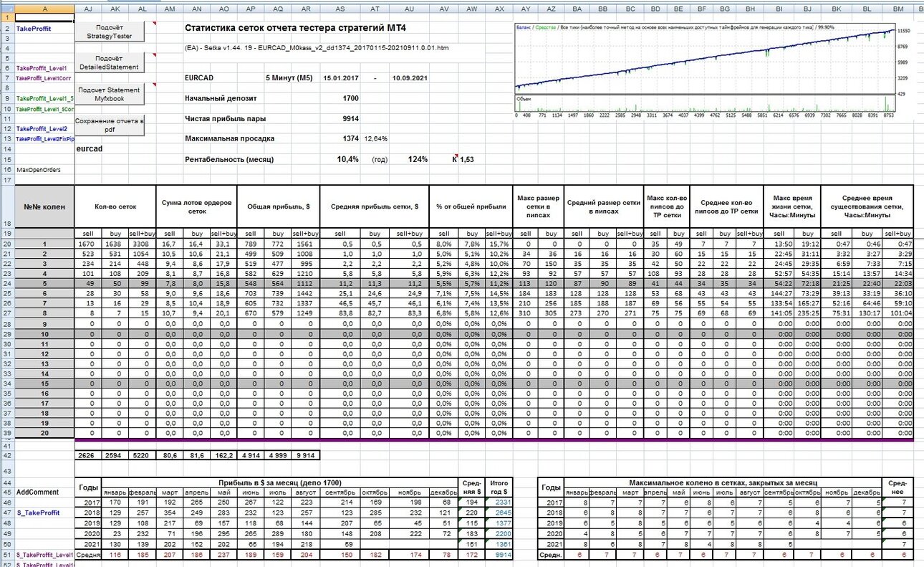Click the start date 15.01.2017
The height and width of the screenshot is (567, 924).
click(x=341, y=78)
